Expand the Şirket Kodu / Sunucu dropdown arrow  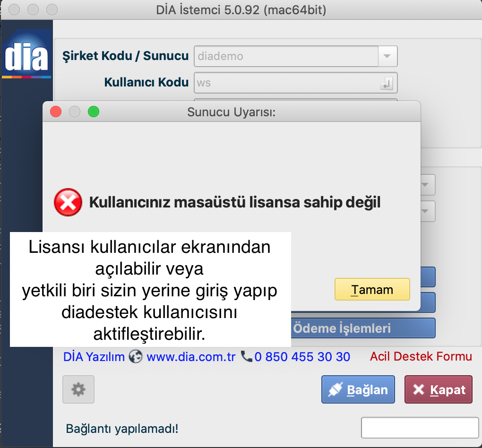(x=387, y=56)
